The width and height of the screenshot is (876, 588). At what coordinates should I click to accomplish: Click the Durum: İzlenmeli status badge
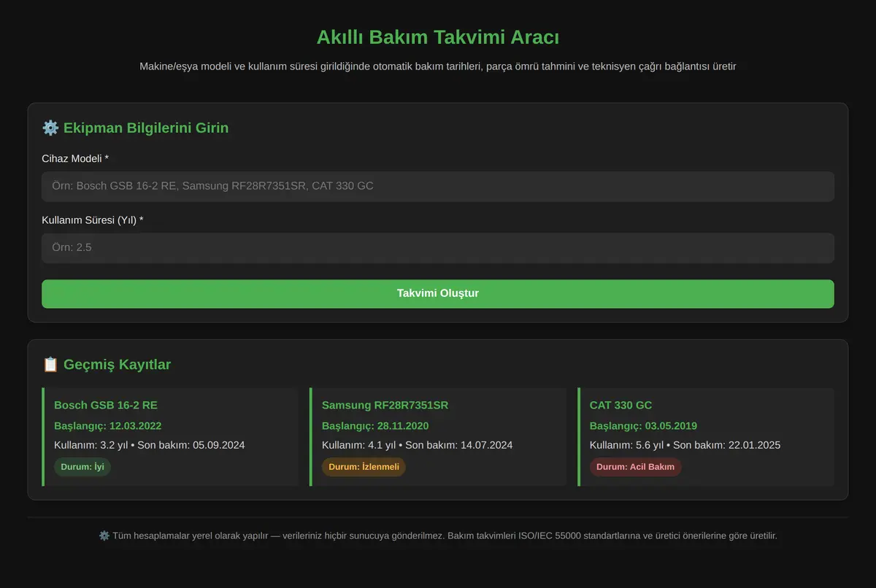tap(364, 467)
